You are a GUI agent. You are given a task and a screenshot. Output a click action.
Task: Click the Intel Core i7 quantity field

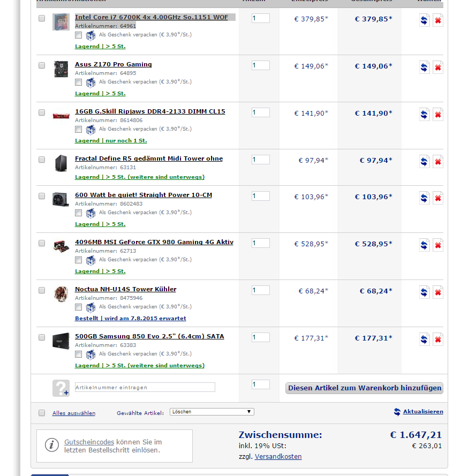coord(261,18)
